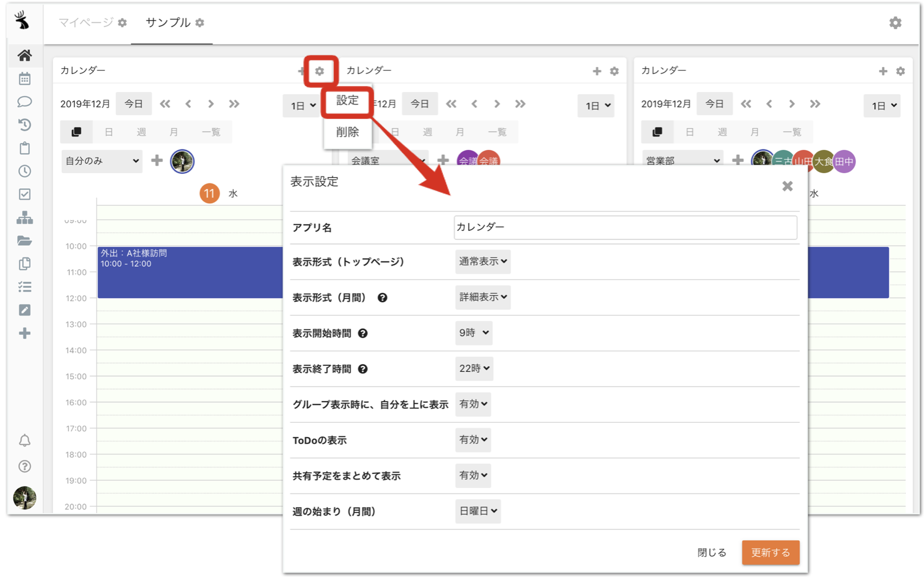924x579 pixels.
Task: Select 週 view in first calendar
Action: (x=141, y=132)
